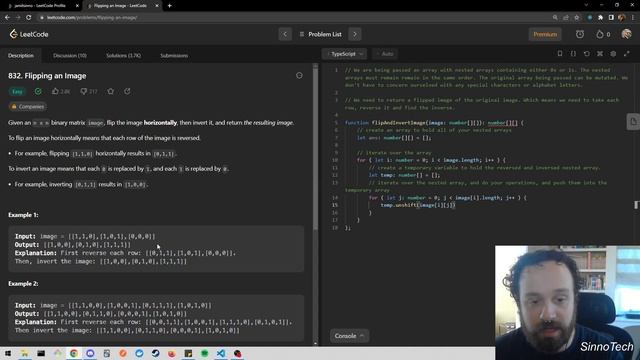
Task: Click the Example 2 heading
Action: click(23, 283)
